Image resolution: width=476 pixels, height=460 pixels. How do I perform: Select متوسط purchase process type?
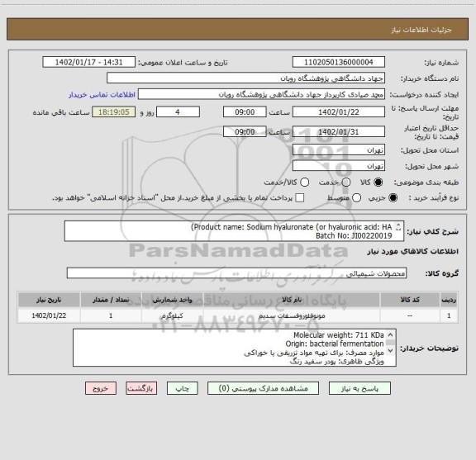(x=356, y=198)
